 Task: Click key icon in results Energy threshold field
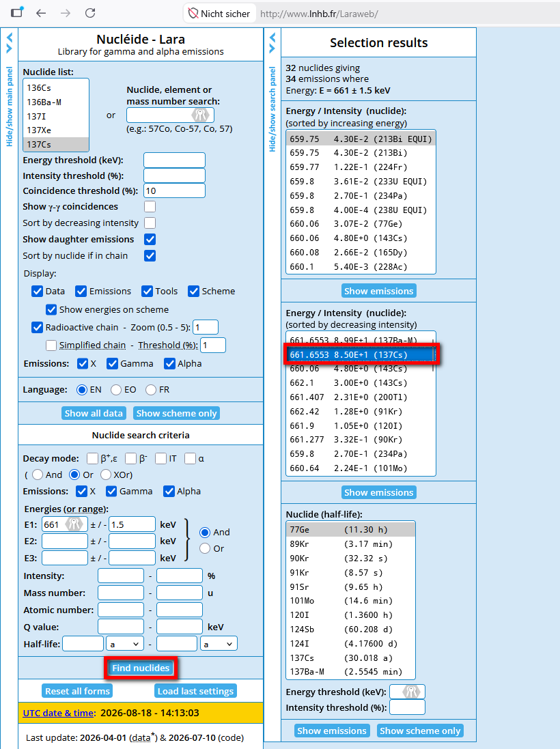410,691
